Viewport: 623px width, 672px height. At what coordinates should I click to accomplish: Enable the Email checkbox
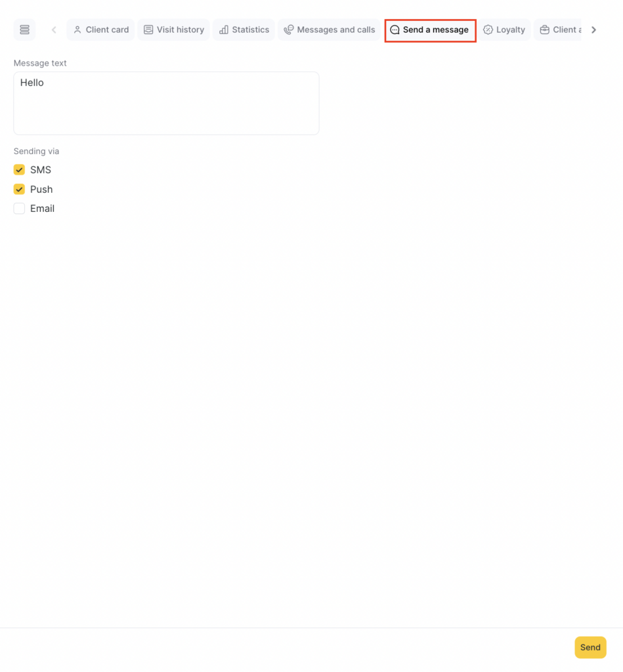pyautogui.click(x=19, y=209)
